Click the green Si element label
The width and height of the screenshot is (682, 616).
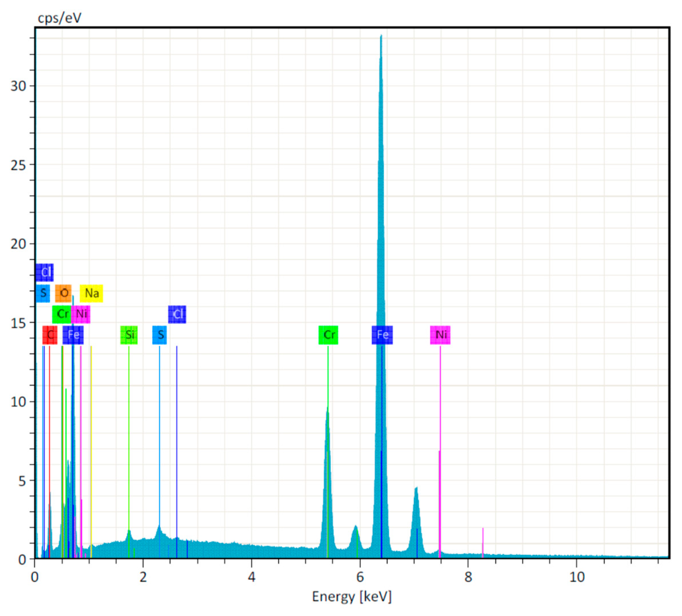coord(129,335)
